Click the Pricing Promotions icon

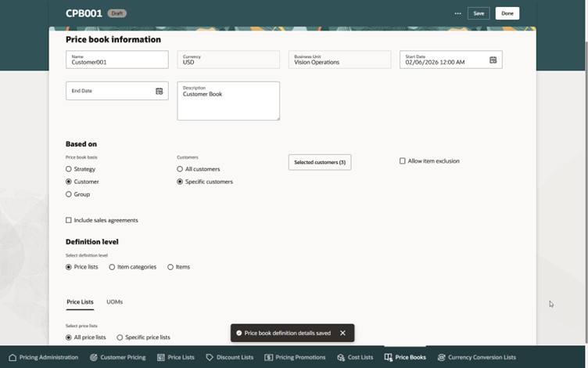pos(268,358)
